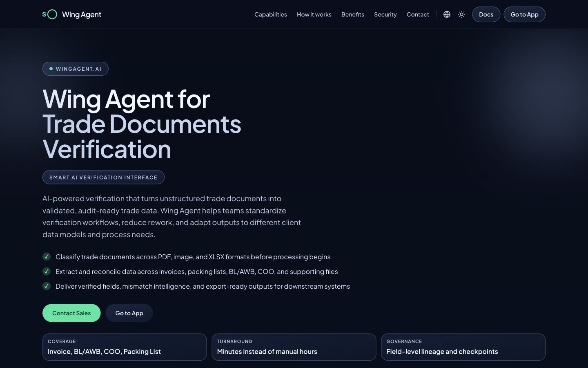This screenshot has width=588, height=368.
Task: Open the Security nav link
Action: point(385,14)
